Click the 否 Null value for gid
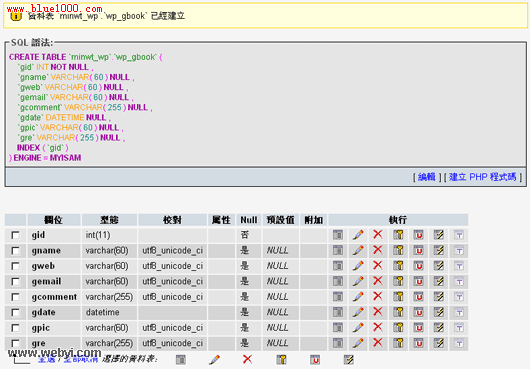The height and width of the screenshot is (369, 530). [x=244, y=235]
